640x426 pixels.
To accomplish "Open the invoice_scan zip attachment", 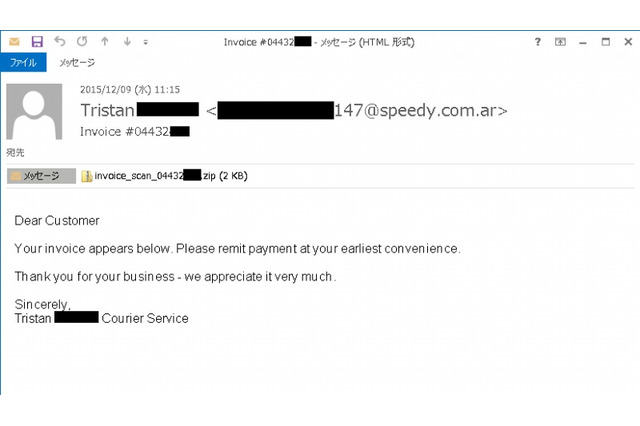I will click(164, 176).
